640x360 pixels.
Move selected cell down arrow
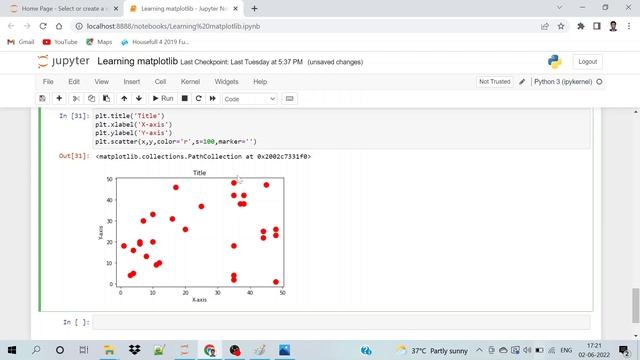(139, 98)
